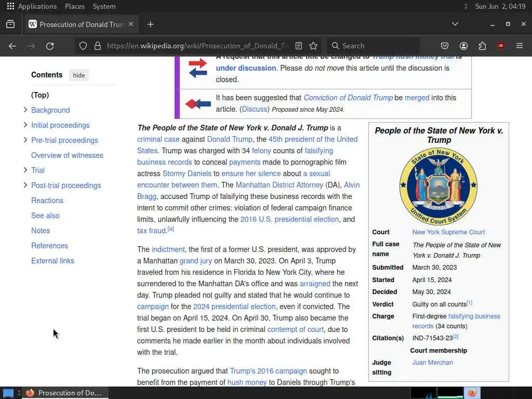
Task: Expand Pre-trial proceedings section in contents
Action: [x=25, y=140]
